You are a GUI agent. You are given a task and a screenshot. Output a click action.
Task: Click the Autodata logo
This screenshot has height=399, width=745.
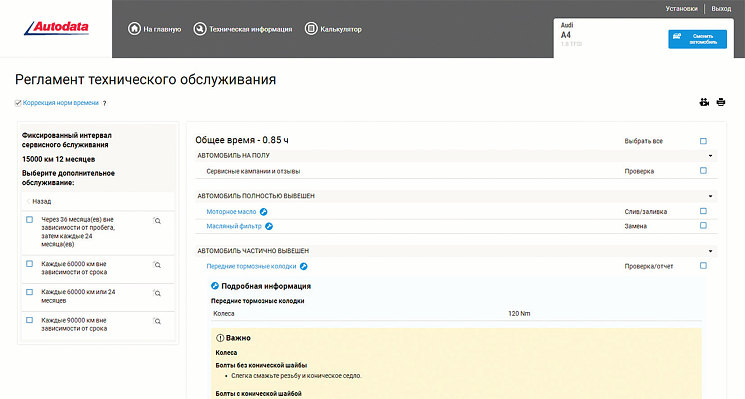[56, 28]
